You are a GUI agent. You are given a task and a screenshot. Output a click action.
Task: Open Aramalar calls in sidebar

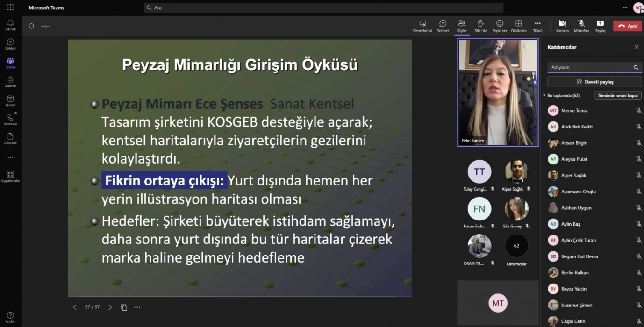10,120
